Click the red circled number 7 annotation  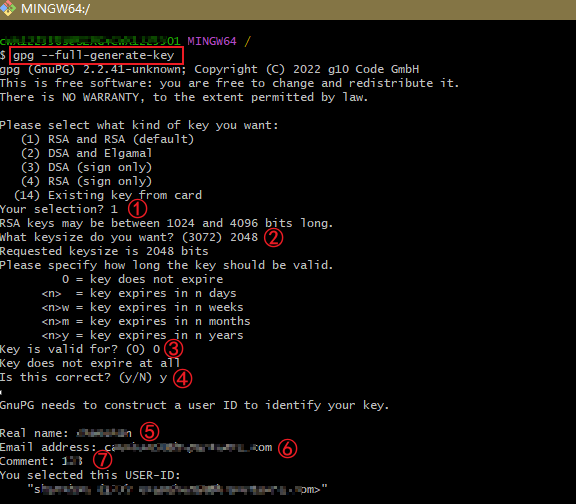pos(102,460)
